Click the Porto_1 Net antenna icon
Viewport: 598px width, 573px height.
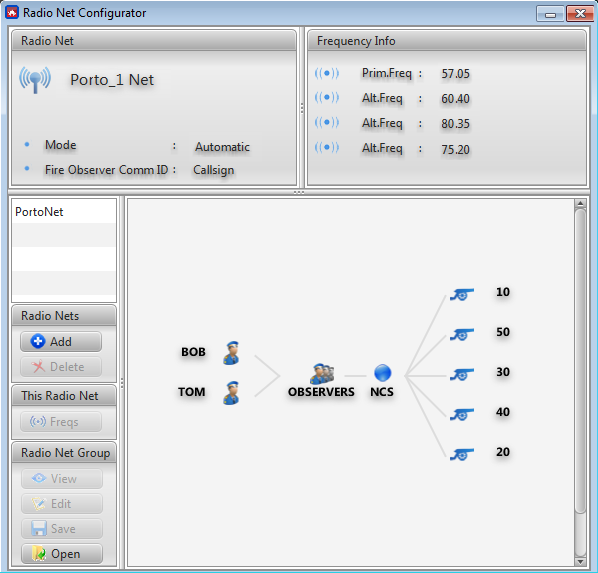coord(35,79)
